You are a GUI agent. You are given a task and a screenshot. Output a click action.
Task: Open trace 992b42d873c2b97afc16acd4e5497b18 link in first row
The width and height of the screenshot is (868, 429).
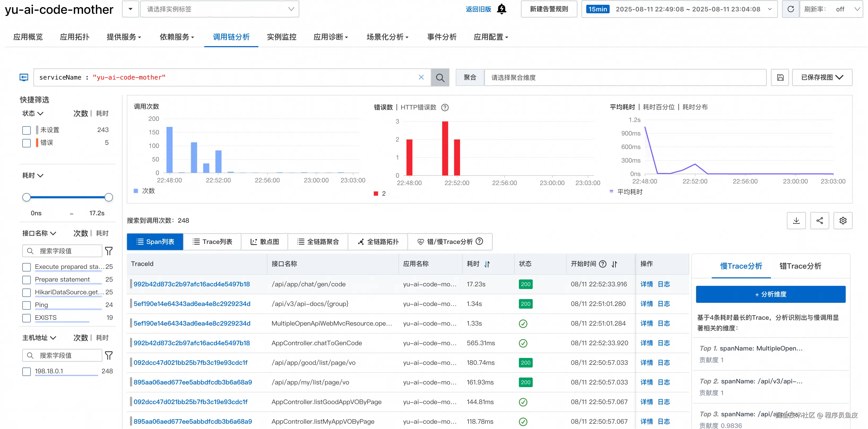[191, 284]
